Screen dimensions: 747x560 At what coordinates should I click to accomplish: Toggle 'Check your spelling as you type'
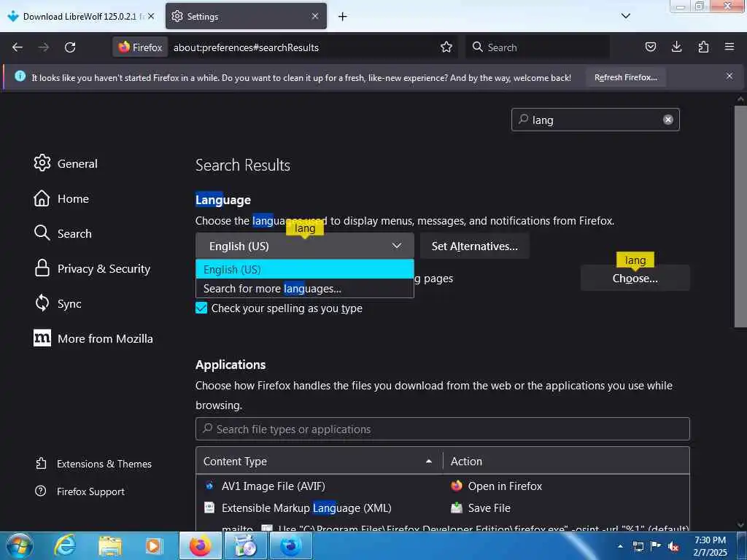201,308
